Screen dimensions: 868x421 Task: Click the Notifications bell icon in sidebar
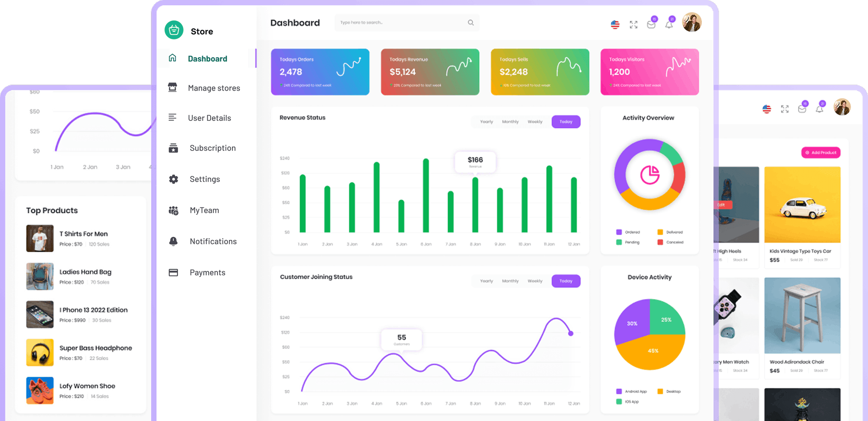click(x=173, y=241)
